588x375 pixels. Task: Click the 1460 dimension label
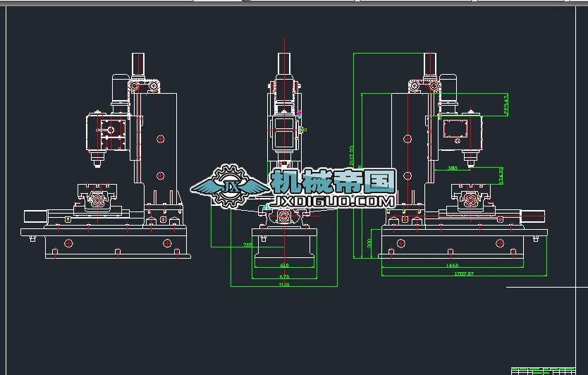click(x=452, y=265)
